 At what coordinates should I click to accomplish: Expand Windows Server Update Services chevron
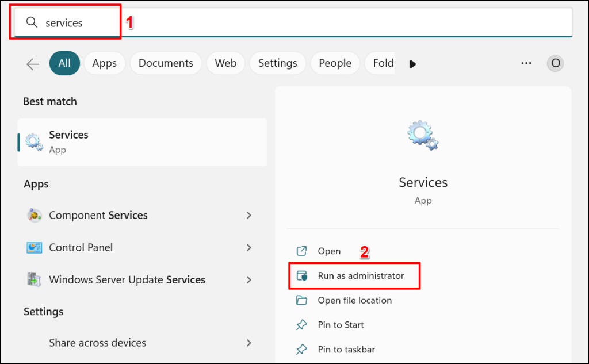(x=248, y=280)
